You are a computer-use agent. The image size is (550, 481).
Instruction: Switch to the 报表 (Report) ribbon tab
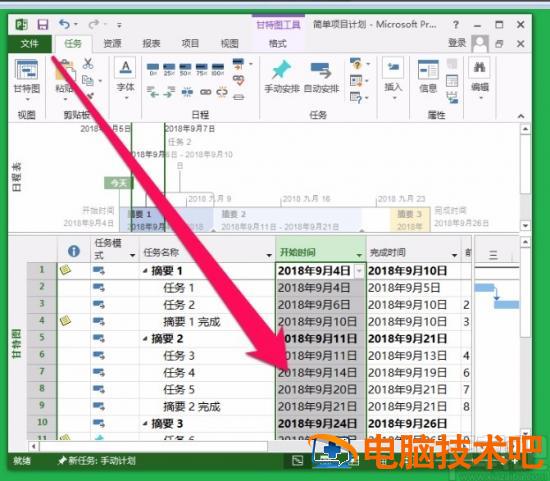151,44
